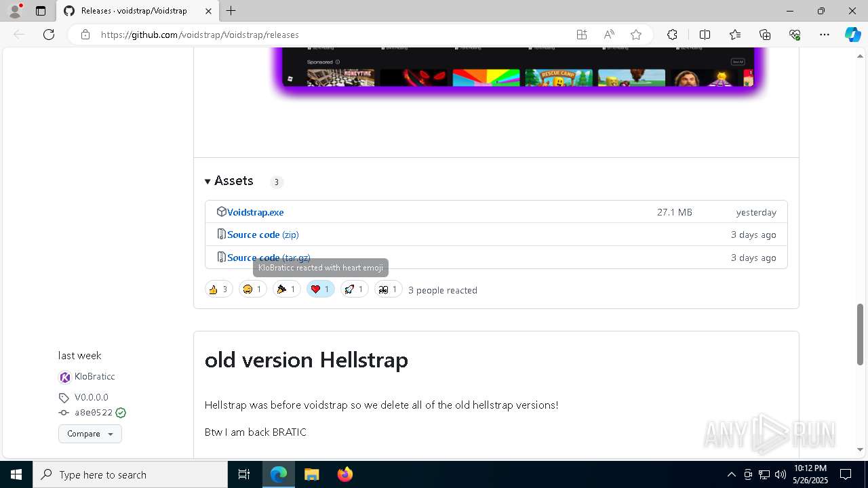The height and width of the screenshot is (488, 868).
Task: Click the taskbar search box
Action: [130, 474]
